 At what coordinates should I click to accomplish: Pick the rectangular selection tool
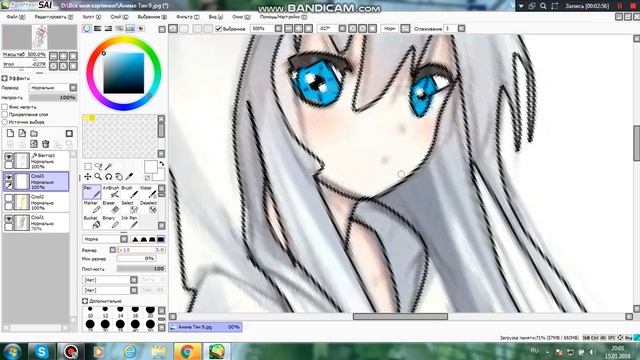pyautogui.click(x=88, y=167)
